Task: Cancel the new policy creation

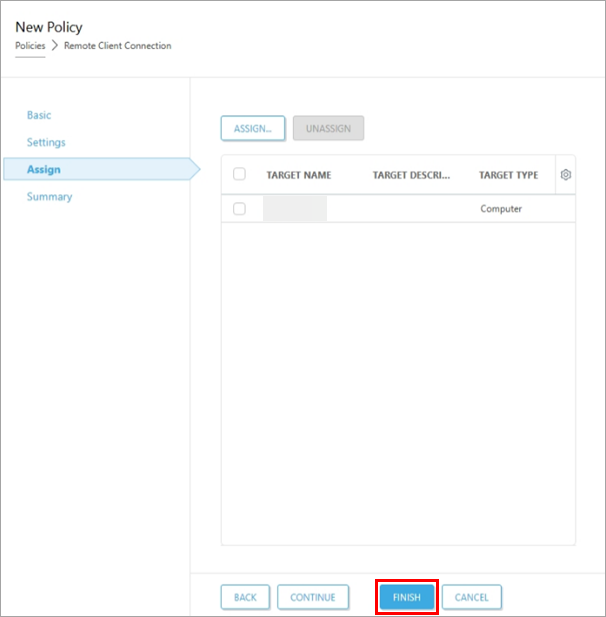Action: (x=471, y=597)
